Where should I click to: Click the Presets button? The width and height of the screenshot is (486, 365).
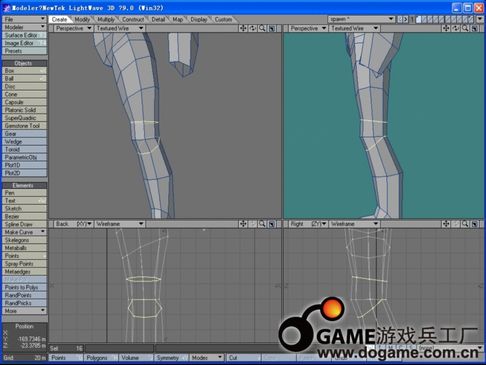(24, 51)
